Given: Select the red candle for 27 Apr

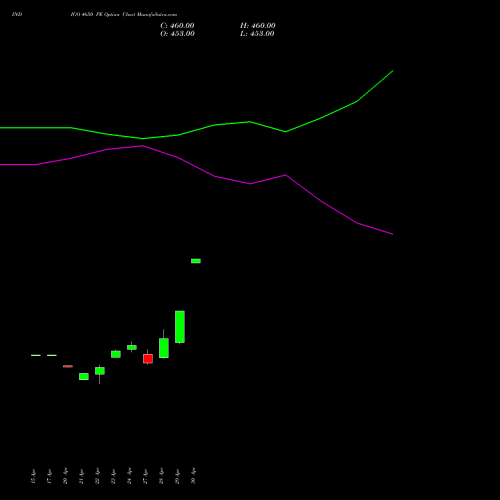Looking at the screenshot, I should tap(148, 358).
